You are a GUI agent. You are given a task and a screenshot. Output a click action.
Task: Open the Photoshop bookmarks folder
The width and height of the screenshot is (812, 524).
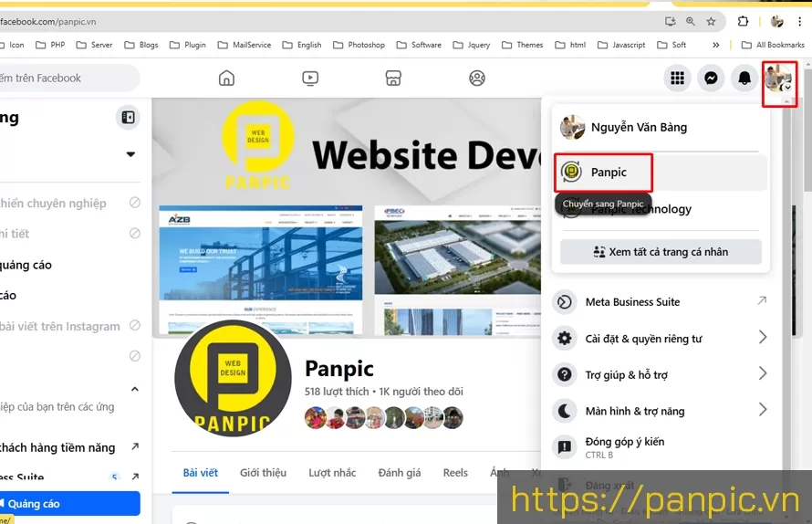click(359, 45)
